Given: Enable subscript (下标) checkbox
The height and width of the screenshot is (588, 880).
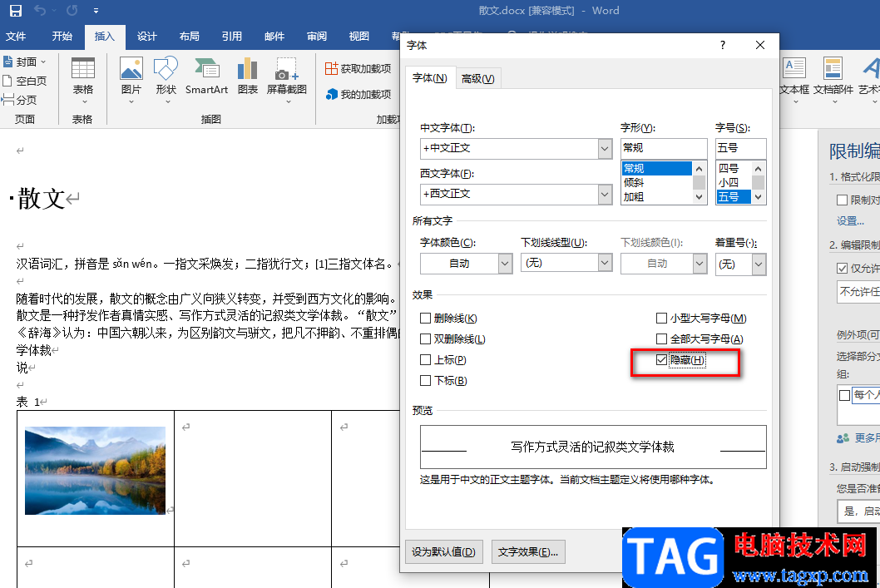Looking at the screenshot, I should tap(425, 380).
